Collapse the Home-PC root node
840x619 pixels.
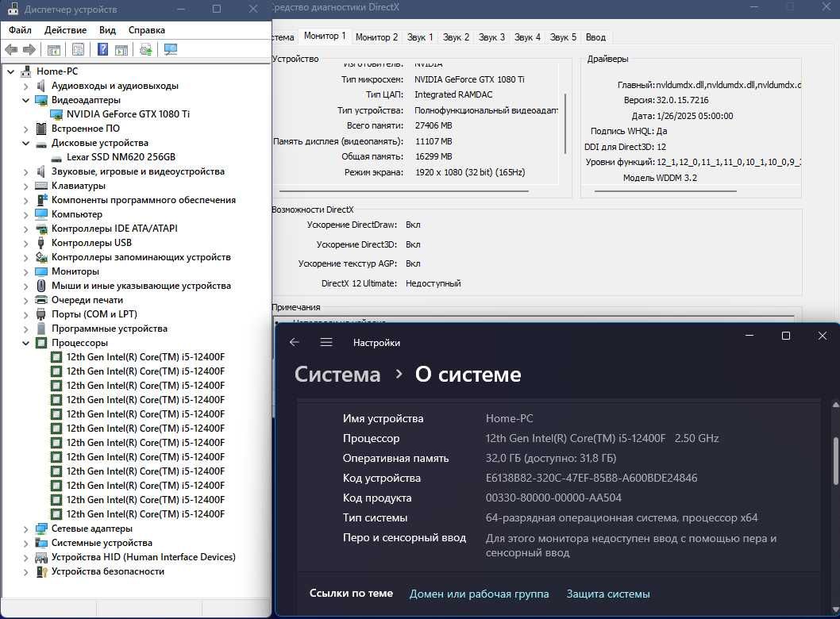click(10, 71)
